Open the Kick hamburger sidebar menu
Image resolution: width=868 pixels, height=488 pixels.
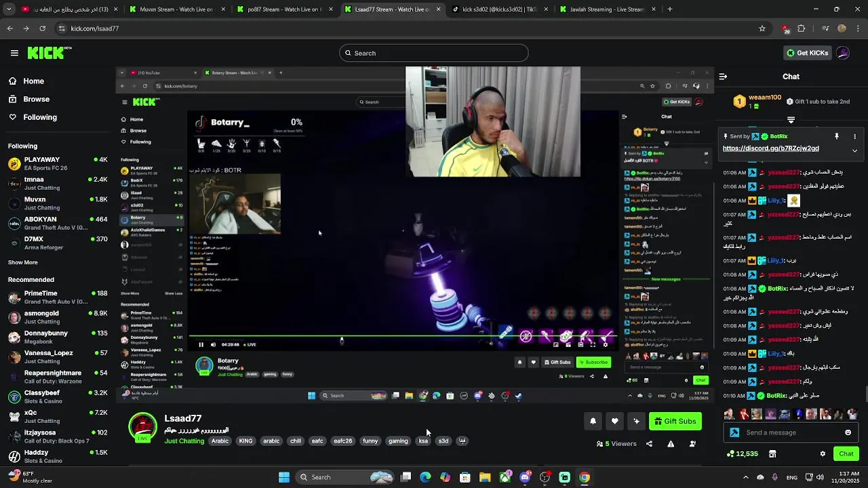tap(14, 53)
